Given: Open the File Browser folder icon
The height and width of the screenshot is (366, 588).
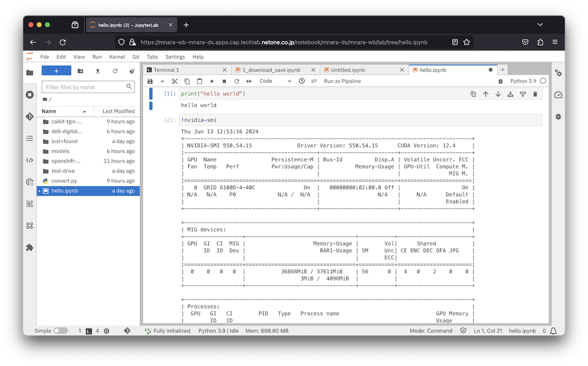Looking at the screenshot, I should 29,73.
